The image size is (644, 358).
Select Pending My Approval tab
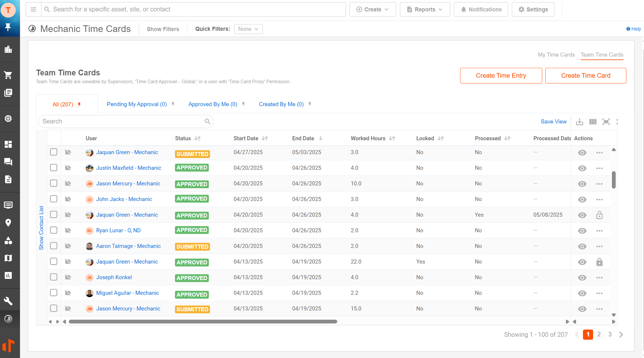137,104
